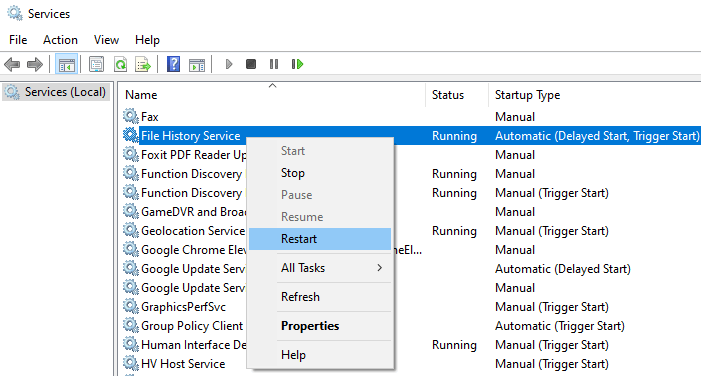
Task: Click the gear icon beside Group Policy Client
Action: [131, 325]
